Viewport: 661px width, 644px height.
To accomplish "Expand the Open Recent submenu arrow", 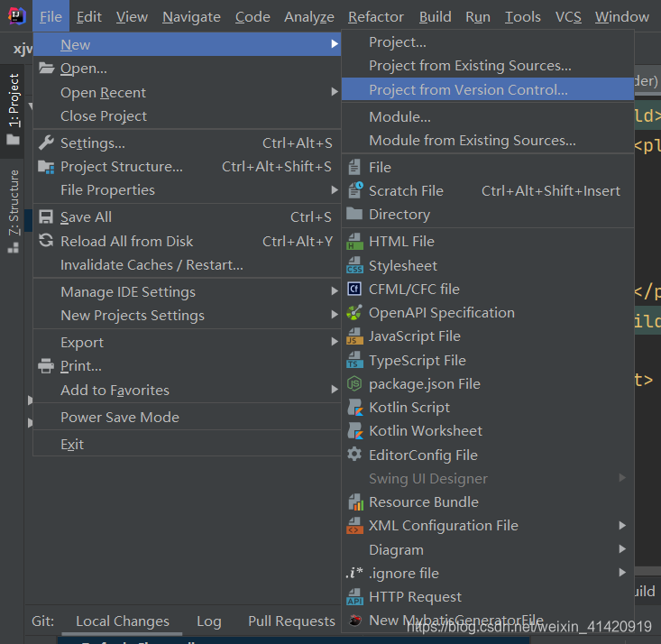I will click(335, 91).
